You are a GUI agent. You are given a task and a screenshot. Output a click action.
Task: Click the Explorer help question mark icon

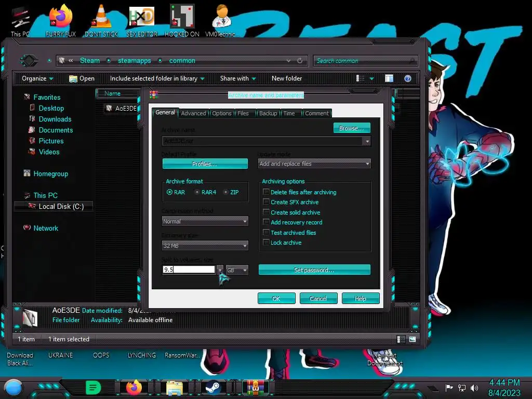408,78
